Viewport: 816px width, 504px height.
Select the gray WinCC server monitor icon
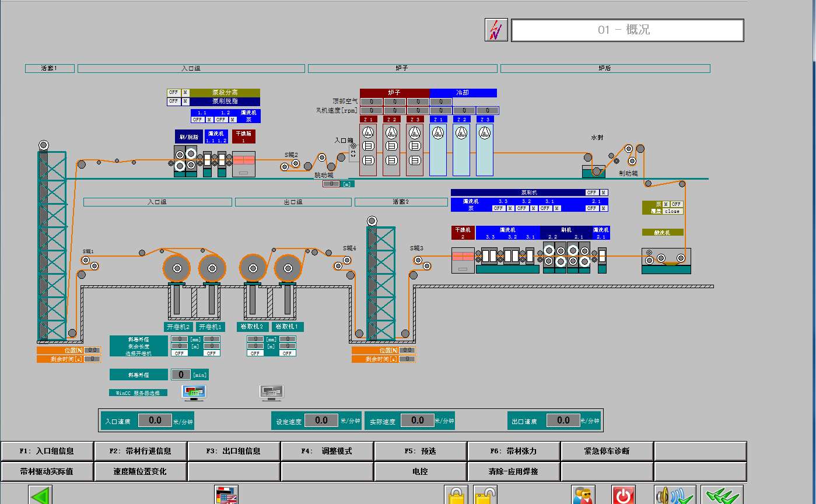(x=271, y=393)
